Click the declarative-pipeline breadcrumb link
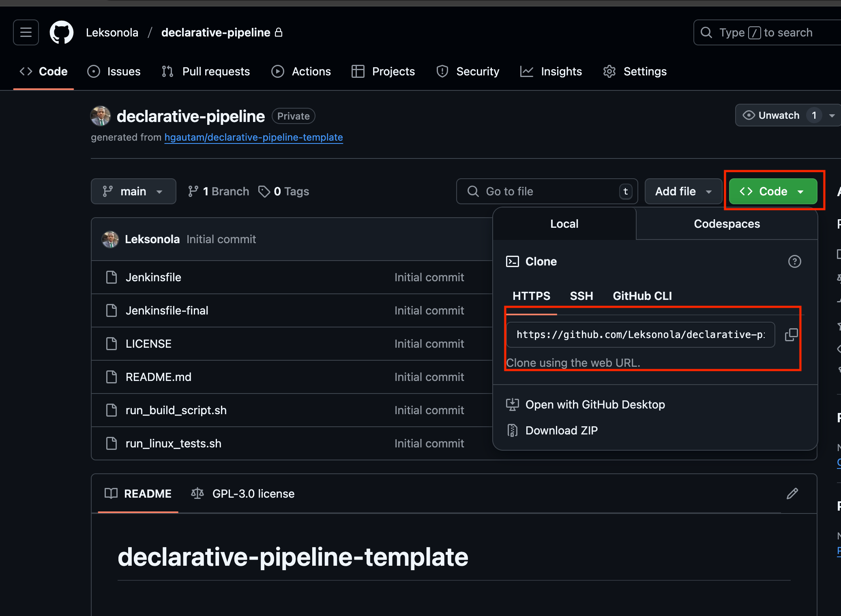841x616 pixels. click(216, 32)
